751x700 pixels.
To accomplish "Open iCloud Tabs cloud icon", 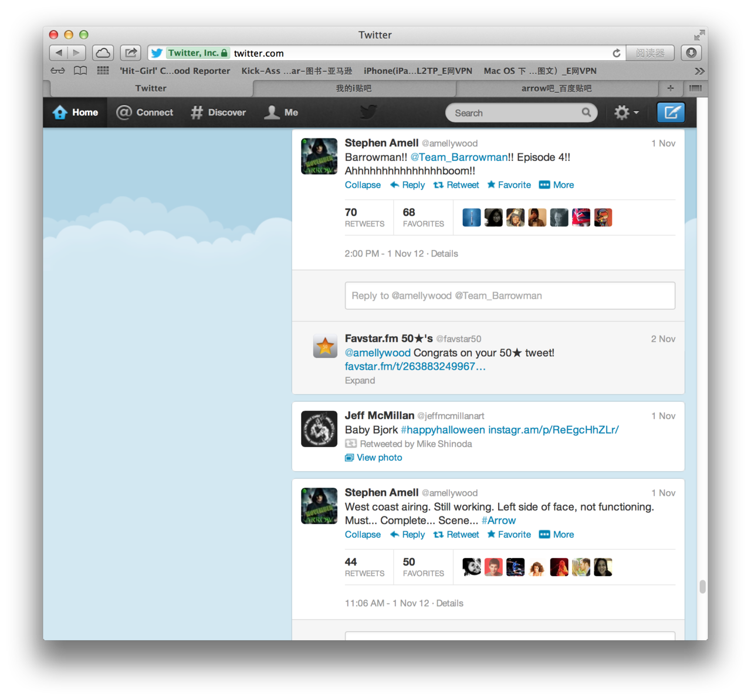I will click(x=103, y=53).
